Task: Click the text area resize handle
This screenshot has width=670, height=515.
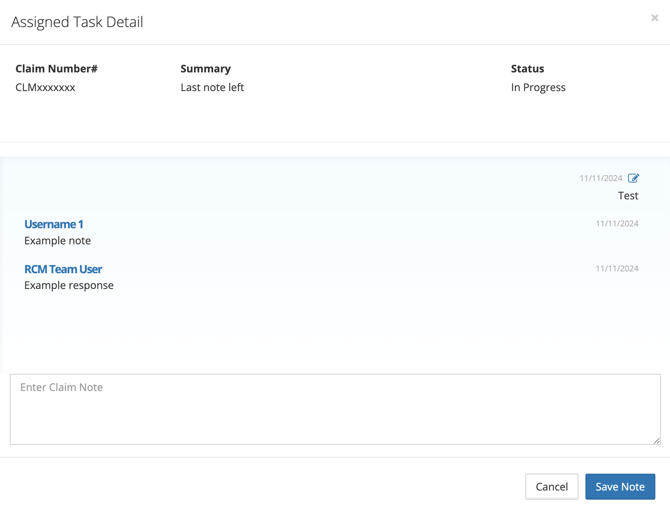Action: click(656, 440)
